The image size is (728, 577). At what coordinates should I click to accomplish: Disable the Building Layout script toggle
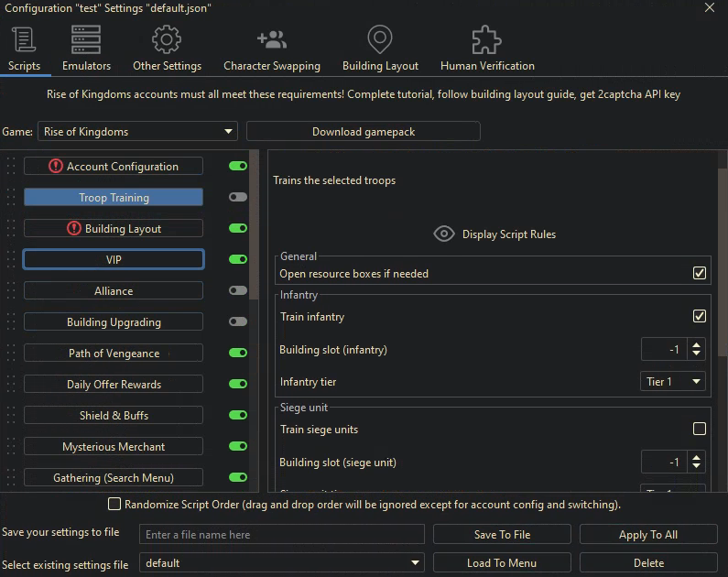tap(238, 228)
